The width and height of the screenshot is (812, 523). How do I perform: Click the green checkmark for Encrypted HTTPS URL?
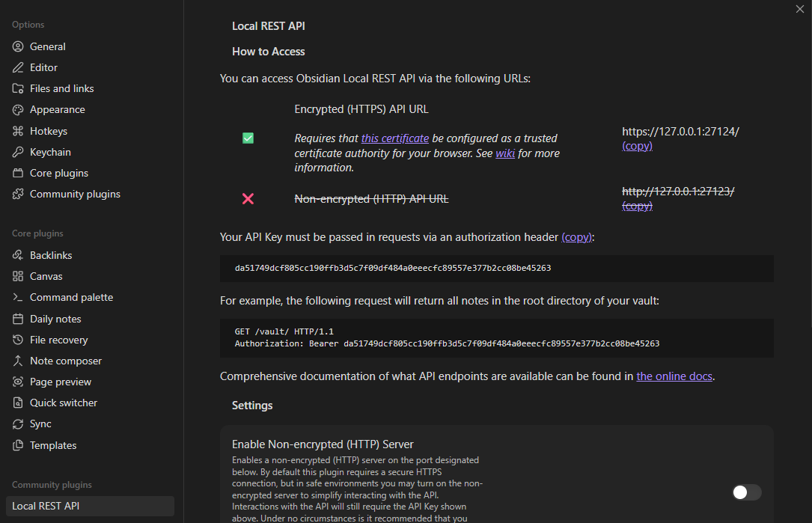point(248,138)
